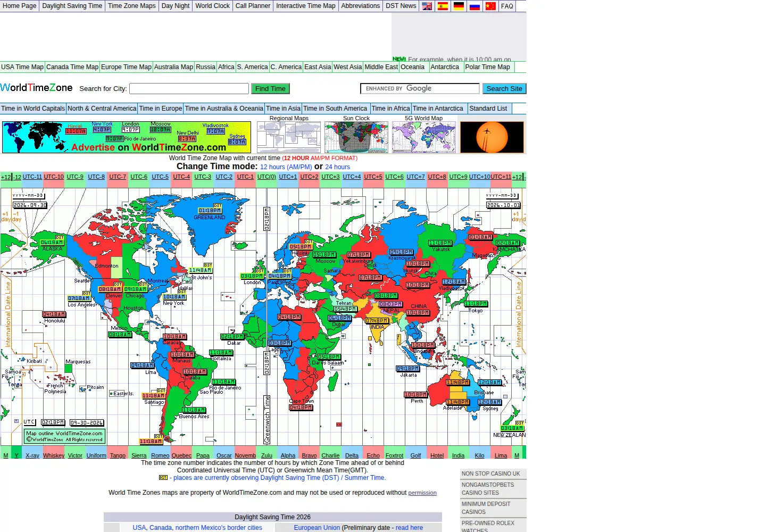766x532 pixels.
Task: Click the Romeo time zone letter link
Action: (160, 455)
